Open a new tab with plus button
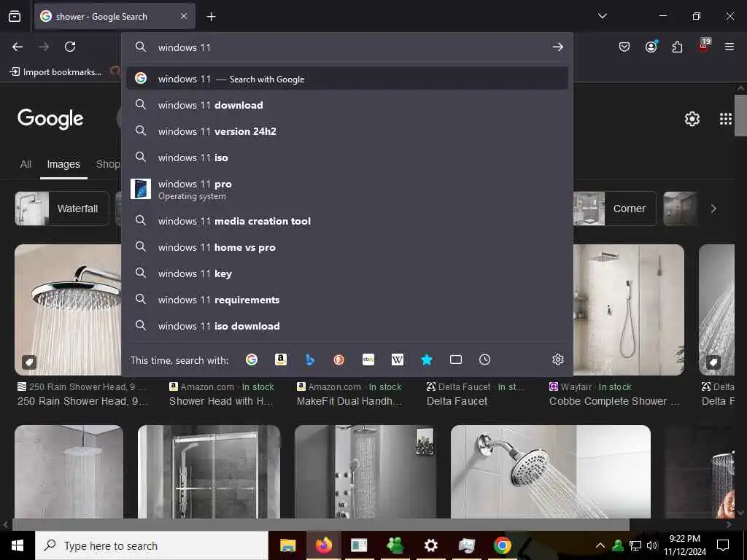This screenshot has height=560, width=747. point(211,17)
